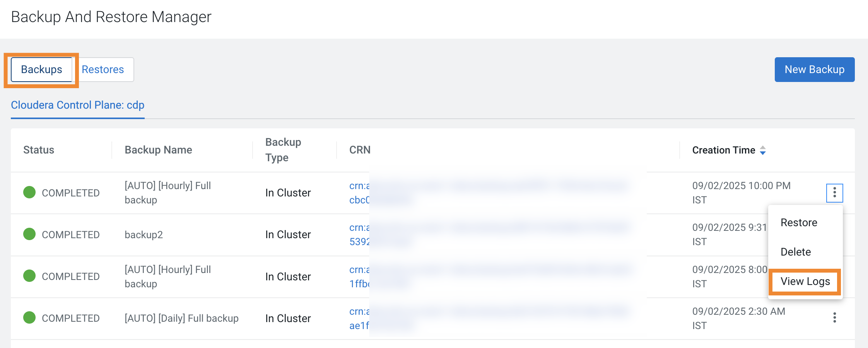Click the completed status circle on the 8:00 backup row
Screen dimensions: 868x348
pos(29,276)
